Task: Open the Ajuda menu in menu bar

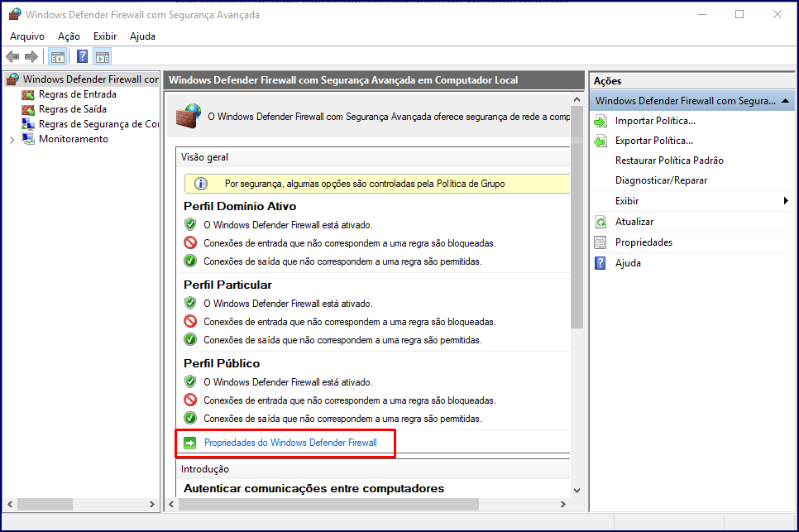Action: (142, 36)
